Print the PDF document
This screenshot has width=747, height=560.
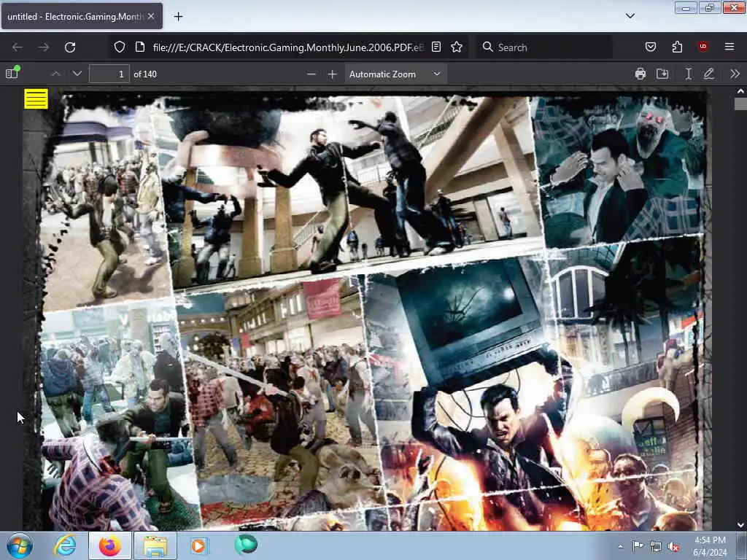640,74
